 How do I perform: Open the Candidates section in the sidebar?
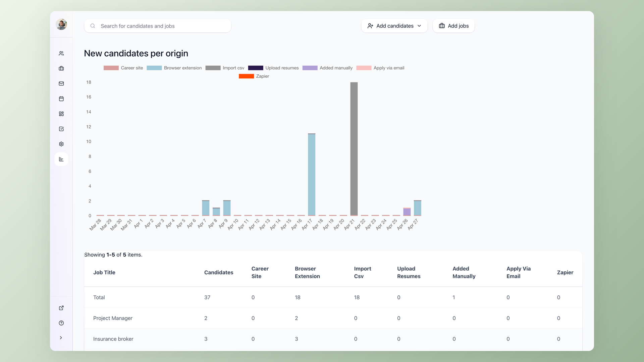61,53
